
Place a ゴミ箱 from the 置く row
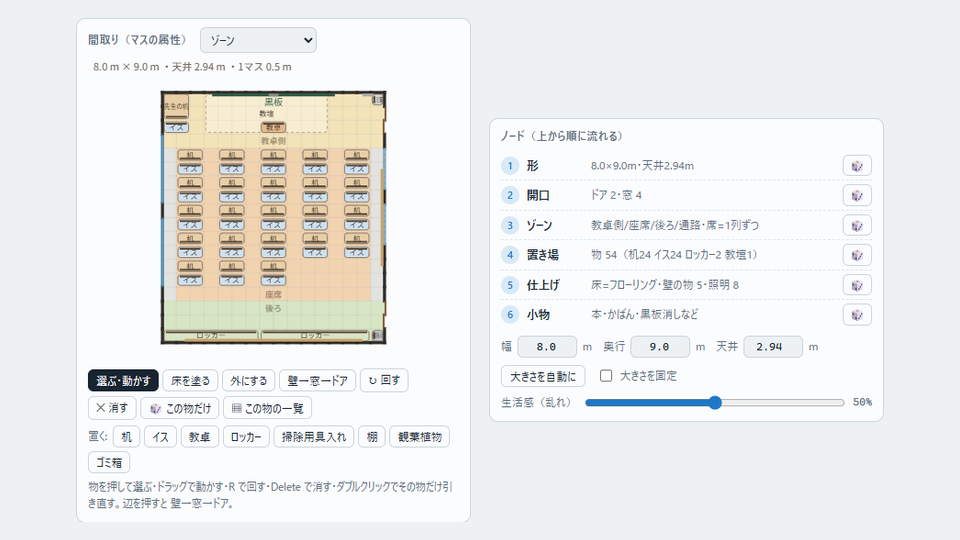(109, 462)
